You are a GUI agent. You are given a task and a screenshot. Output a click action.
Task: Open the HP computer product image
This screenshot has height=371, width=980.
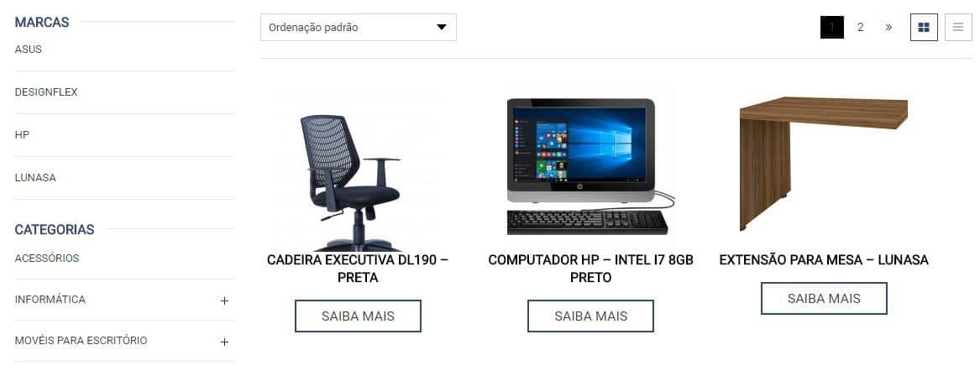point(590,166)
